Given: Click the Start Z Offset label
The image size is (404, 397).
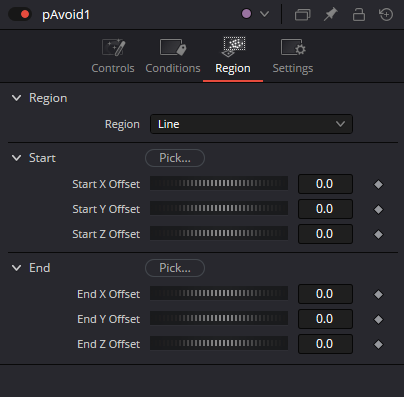Looking at the screenshot, I should pyautogui.click(x=106, y=234).
